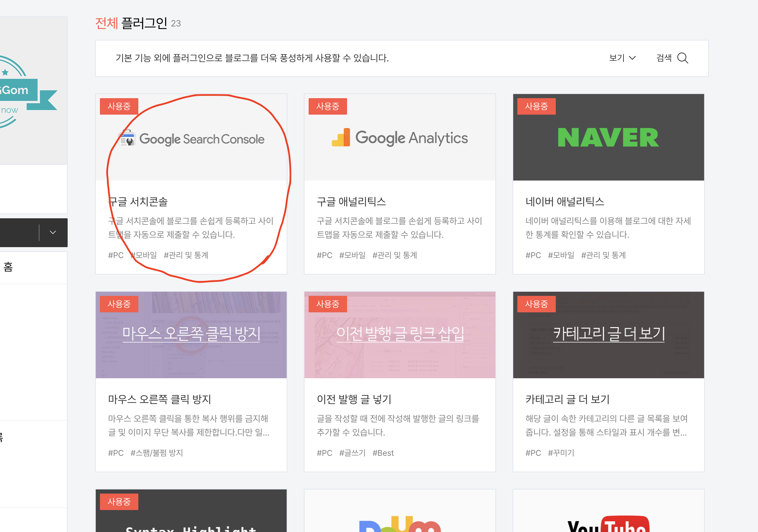
Task: Select the 홈 sidebar menu item
Action: pos(8,267)
